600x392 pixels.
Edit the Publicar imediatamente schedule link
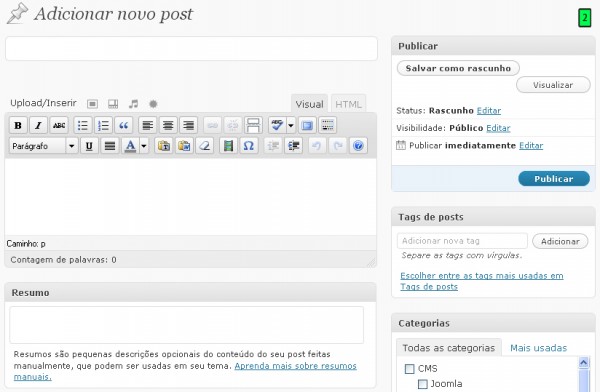tap(531, 145)
